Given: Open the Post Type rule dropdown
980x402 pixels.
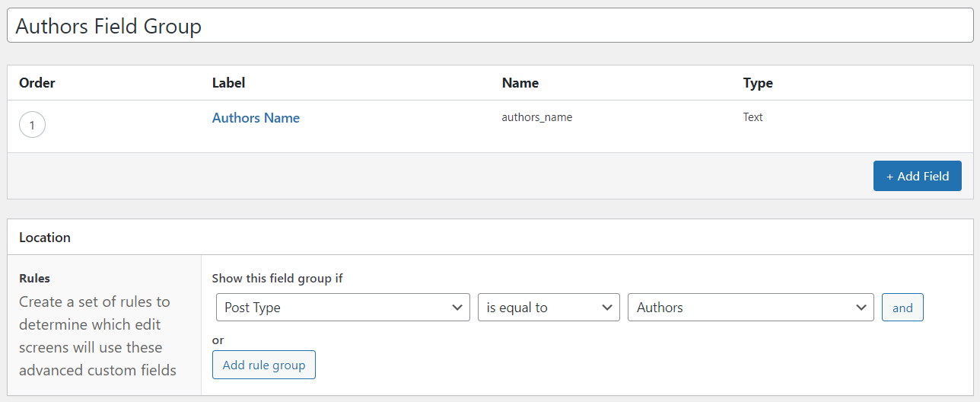Looking at the screenshot, I should pos(342,308).
